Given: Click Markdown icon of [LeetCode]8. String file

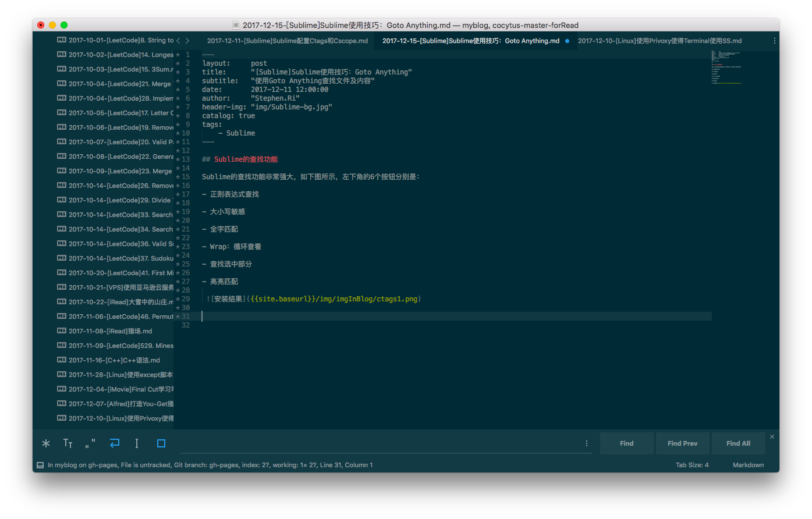Looking at the screenshot, I should coord(61,40).
